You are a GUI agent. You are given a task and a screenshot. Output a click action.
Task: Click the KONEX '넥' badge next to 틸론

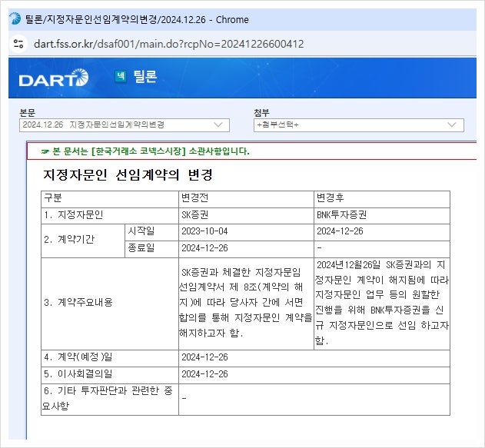tap(121, 76)
